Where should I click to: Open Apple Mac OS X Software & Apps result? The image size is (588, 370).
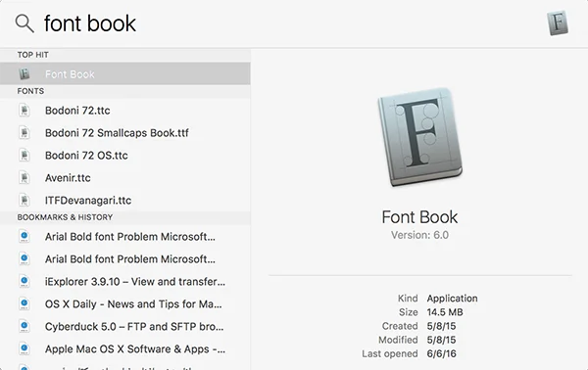(125, 349)
